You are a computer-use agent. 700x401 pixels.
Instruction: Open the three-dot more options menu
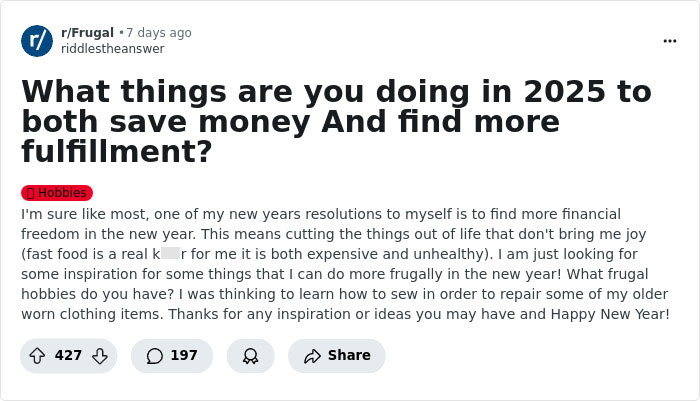669,41
